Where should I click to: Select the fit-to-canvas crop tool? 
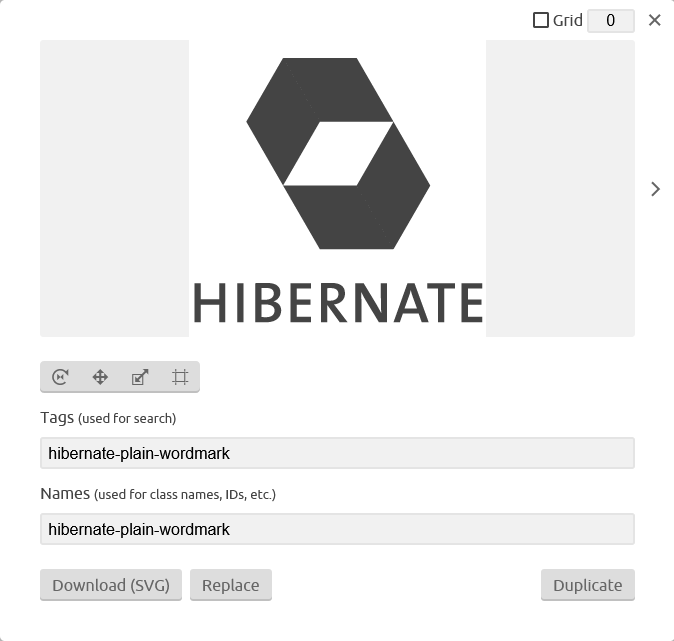[180, 377]
